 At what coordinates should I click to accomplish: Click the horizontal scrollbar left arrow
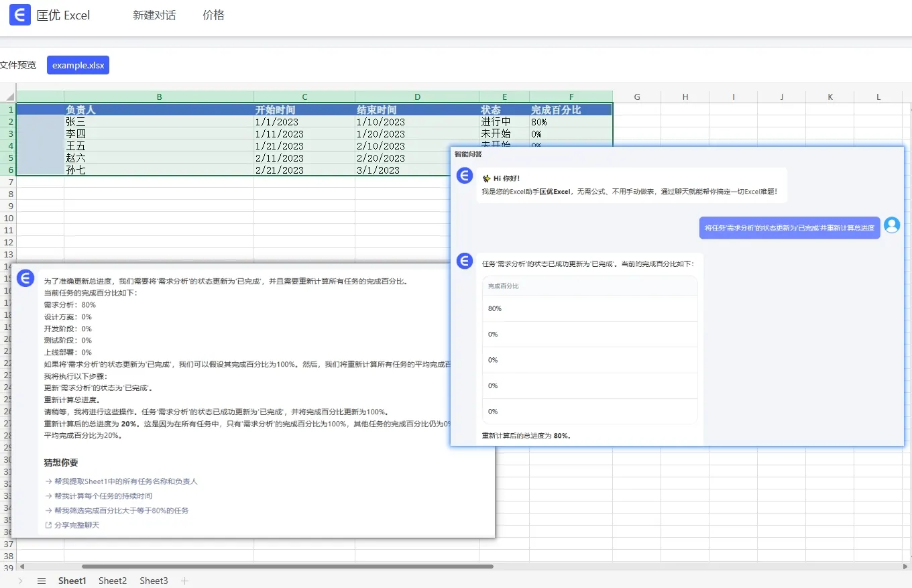pyautogui.click(x=21, y=567)
